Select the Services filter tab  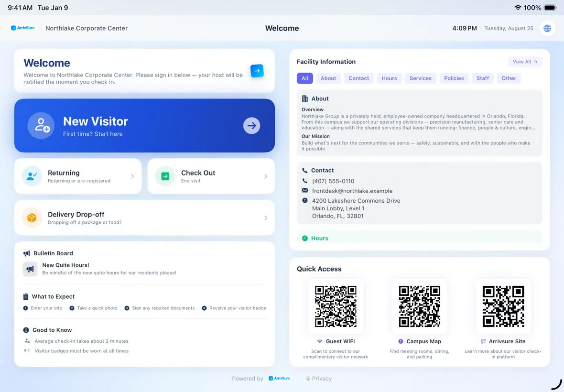pyautogui.click(x=421, y=78)
